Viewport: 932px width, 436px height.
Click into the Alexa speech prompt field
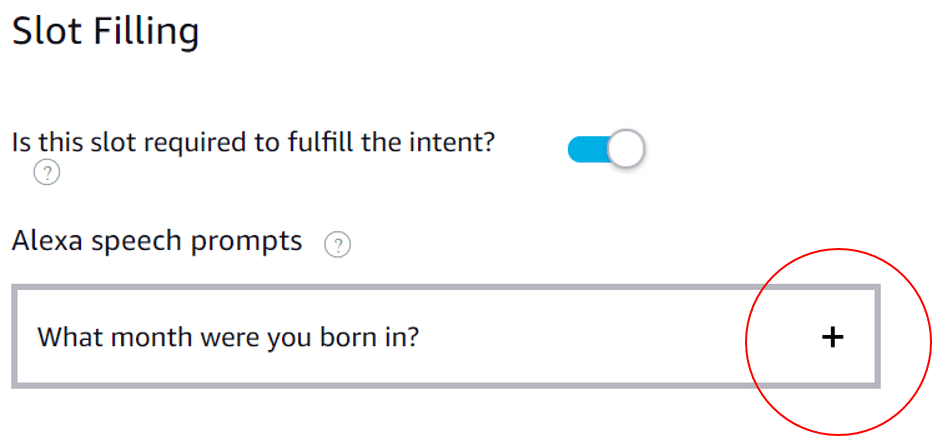coord(400,338)
